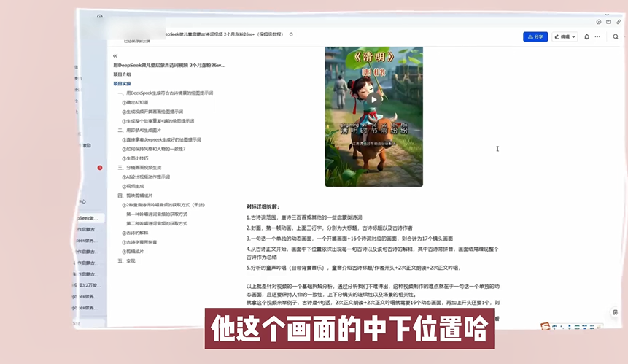Screen dimensions: 628x364
Task: Play the 《清明》 video thumbnail
Action: click(x=373, y=100)
